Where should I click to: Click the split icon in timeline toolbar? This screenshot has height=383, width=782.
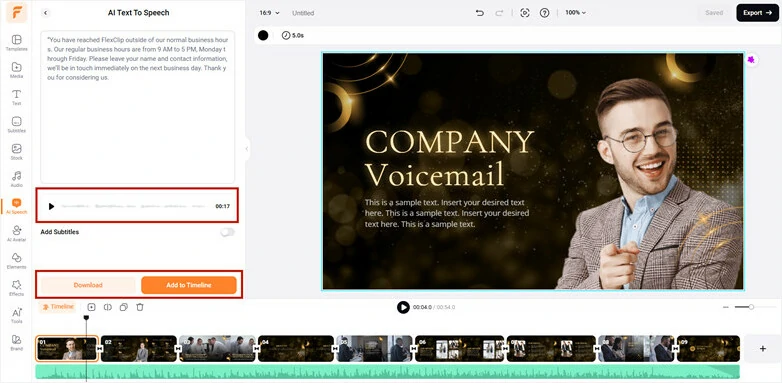(x=107, y=307)
